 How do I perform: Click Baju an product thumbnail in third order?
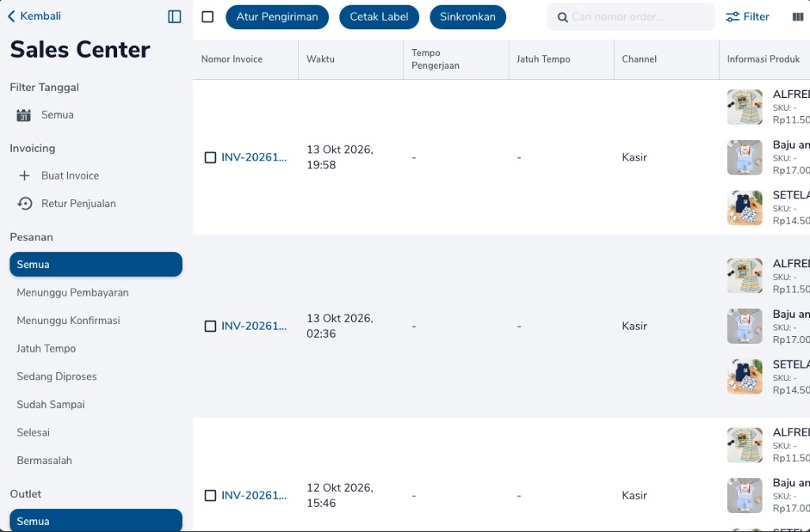coord(744,496)
